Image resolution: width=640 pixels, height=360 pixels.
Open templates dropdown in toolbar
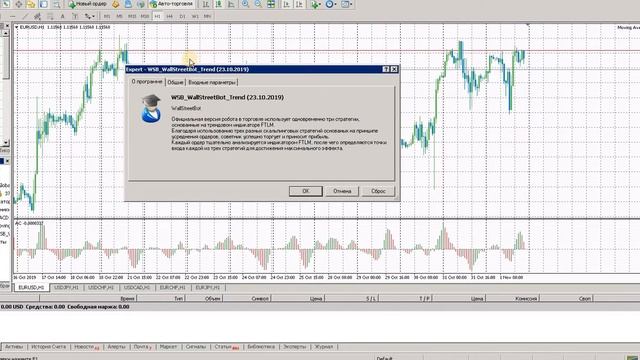[347, 4]
